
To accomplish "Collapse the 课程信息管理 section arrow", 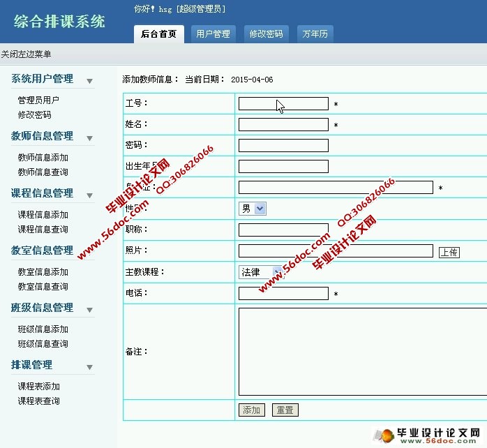I will 90,195.
